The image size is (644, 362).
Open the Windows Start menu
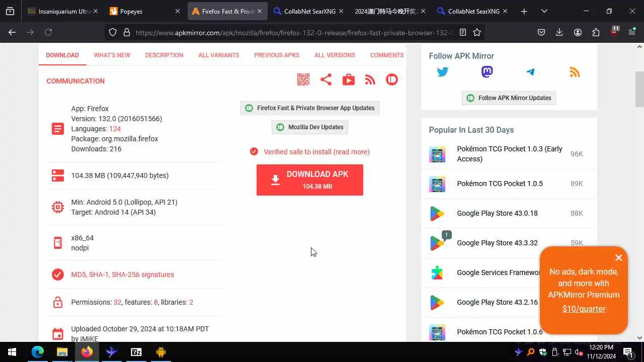click(12, 352)
